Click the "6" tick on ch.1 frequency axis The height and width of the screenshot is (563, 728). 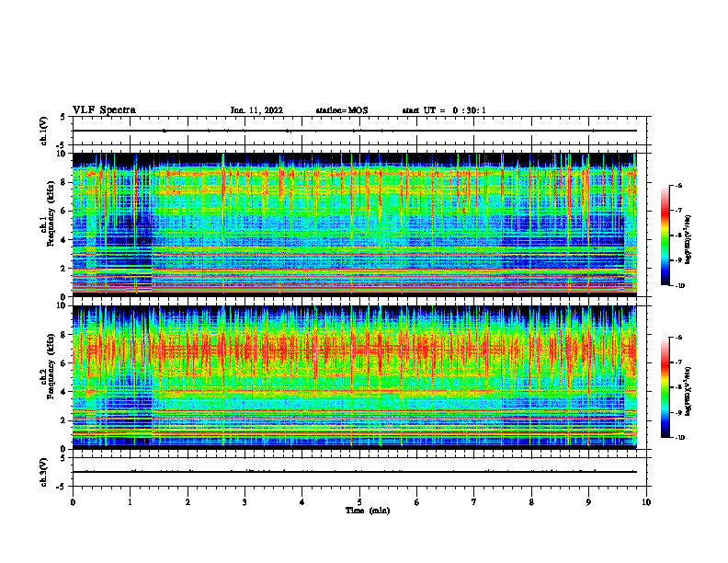point(63,212)
